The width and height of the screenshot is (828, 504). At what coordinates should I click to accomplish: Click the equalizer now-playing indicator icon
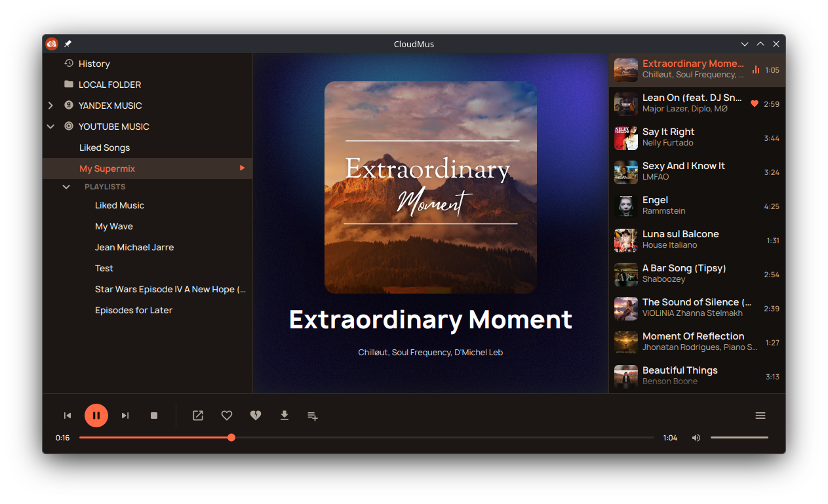[x=756, y=69]
